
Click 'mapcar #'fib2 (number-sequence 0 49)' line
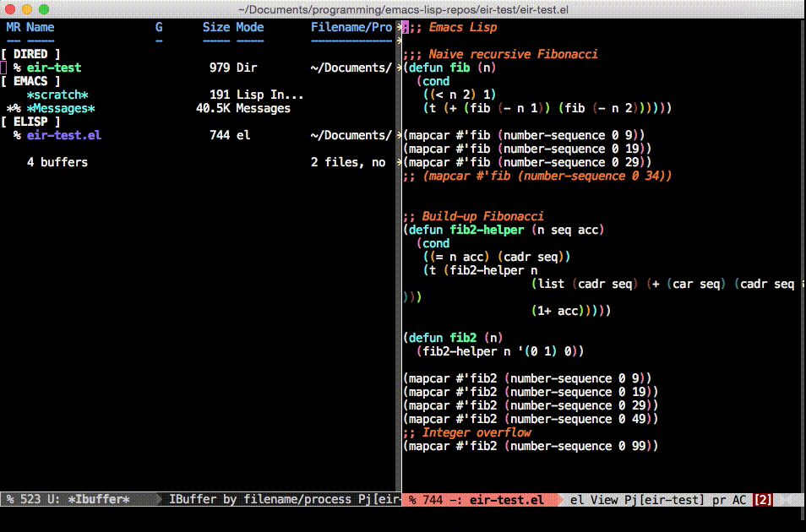531,420
